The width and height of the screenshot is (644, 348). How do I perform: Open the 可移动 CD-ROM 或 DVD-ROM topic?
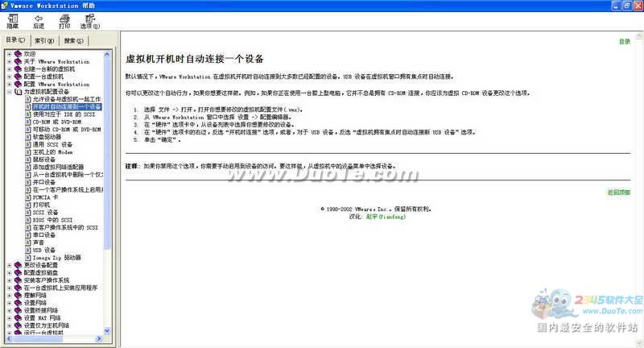67,130
